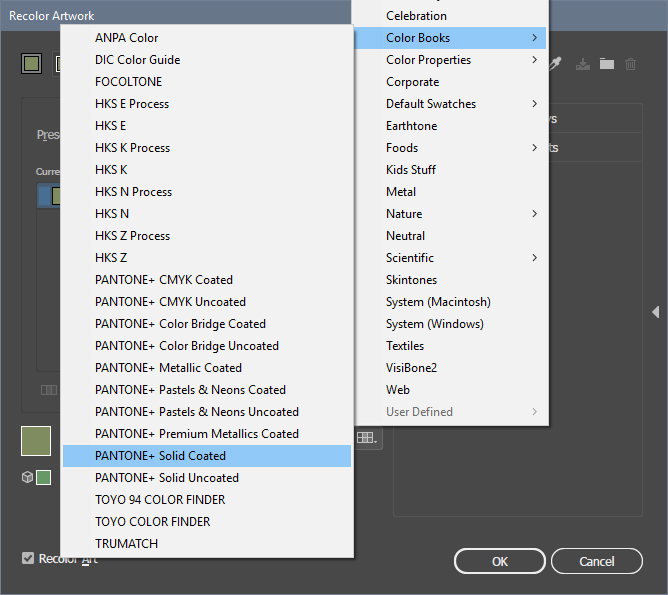The height and width of the screenshot is (595, 668).
Task: Collapse the color group storage arrow
Action: click(656, 312)
